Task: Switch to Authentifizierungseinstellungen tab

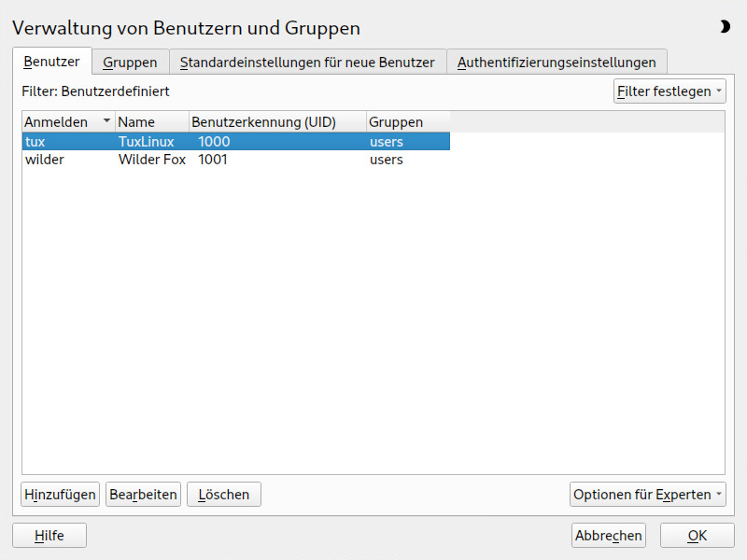Action: tap(557, 63)
